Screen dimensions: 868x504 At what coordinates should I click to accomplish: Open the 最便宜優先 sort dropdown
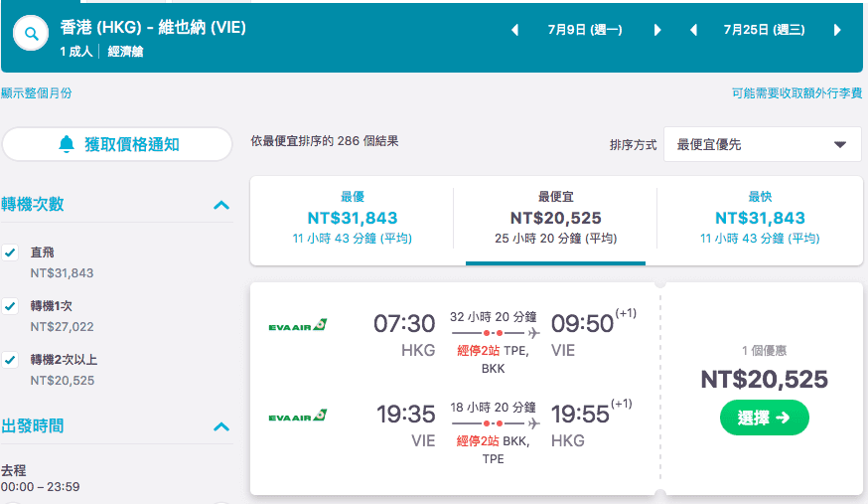tap(763, 144)
